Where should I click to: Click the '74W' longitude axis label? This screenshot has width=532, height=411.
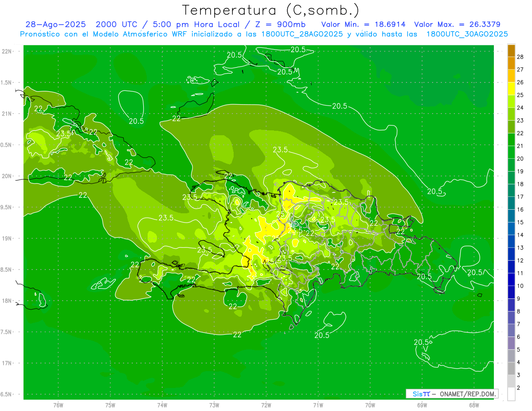[x=162, y=405]
